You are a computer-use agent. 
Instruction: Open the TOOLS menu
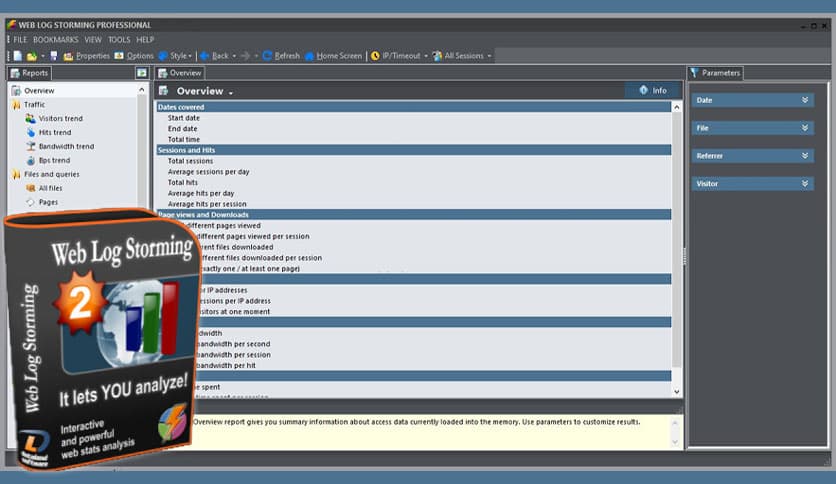pos(119,40)
